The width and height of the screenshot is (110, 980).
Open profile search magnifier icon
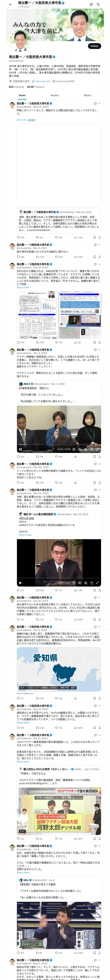pos(98,4)
